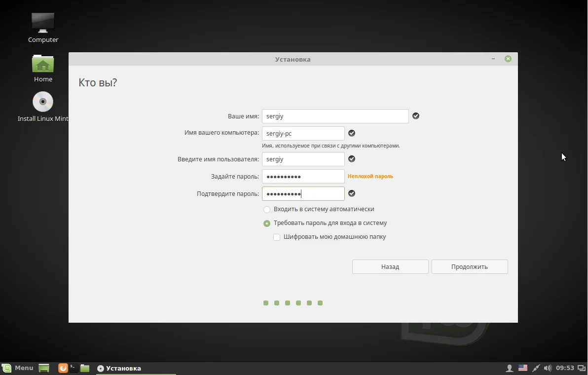The image size is (588, 375).
Task: Open the sound volume tray icon
Action: click(x=548, y=368)
